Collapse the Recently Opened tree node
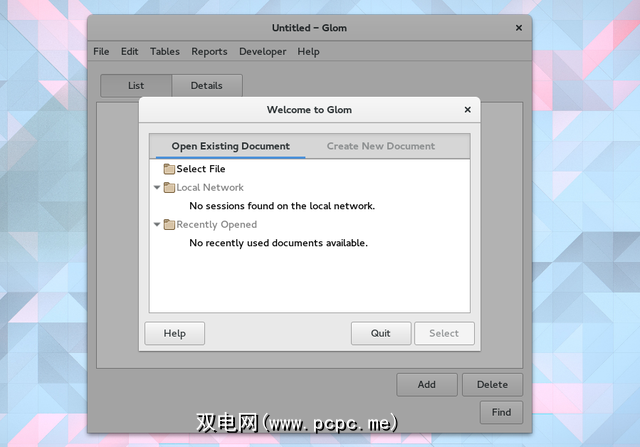 pos(157,225)
